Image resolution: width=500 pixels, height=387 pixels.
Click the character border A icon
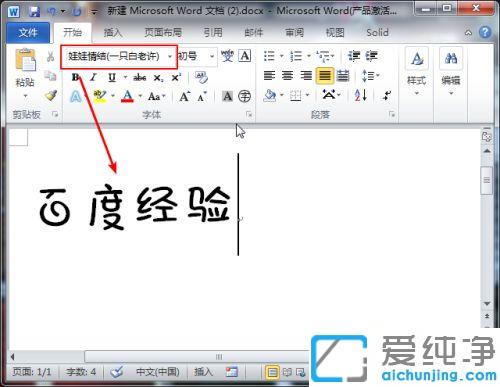pyautogui.click(x=245, y=56)
